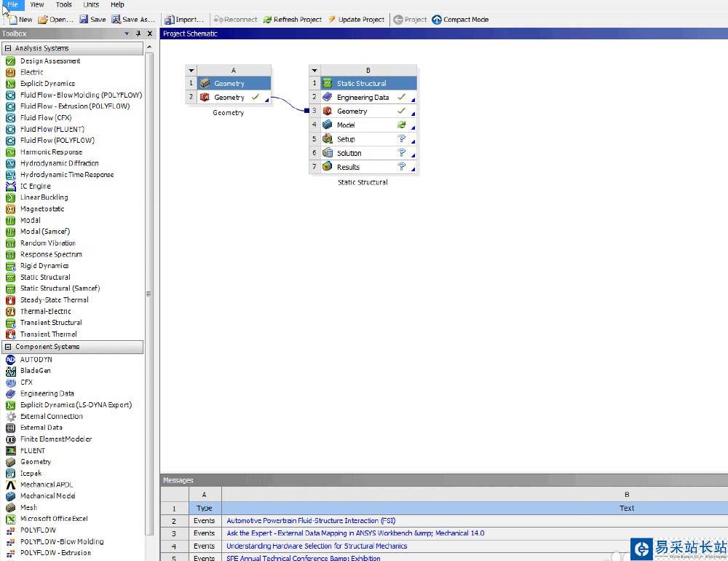Select Fluid Flow (FLUENT) system
The height and width of the screenshot is (561, 728).
point(45,129)
